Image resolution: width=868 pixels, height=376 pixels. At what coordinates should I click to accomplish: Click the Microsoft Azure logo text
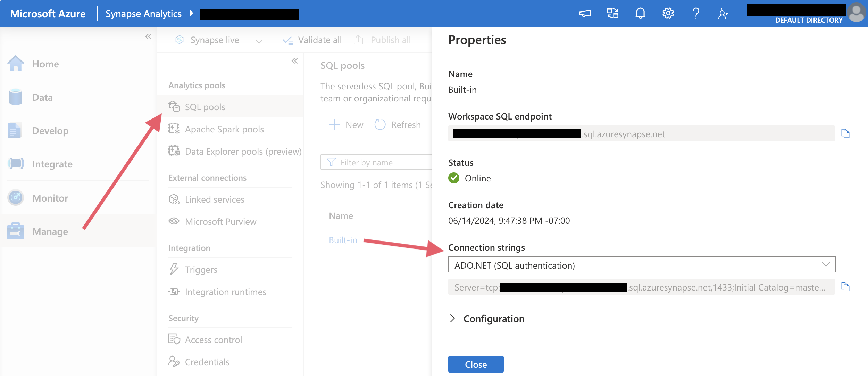click(48, 14)
